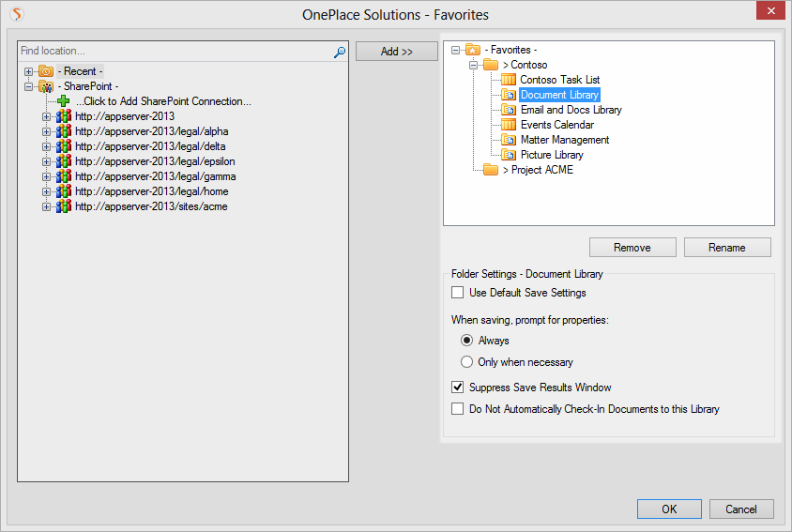Viewport: 792px width, 532px height.
Task: Tick Do Not Automatically Check-In Documents checkbox
Action: 458,409
